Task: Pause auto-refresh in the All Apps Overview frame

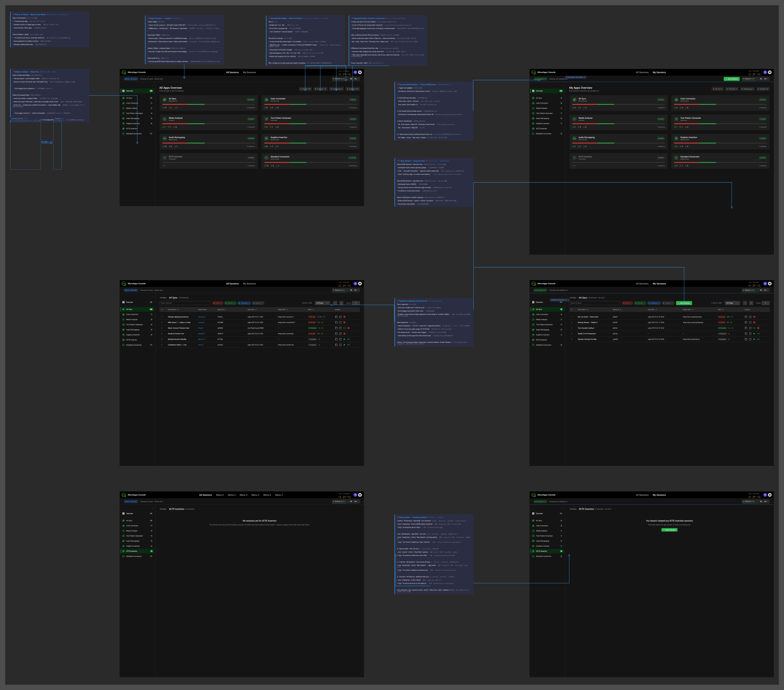Action: pyautogui.click(x=351, y=79)
